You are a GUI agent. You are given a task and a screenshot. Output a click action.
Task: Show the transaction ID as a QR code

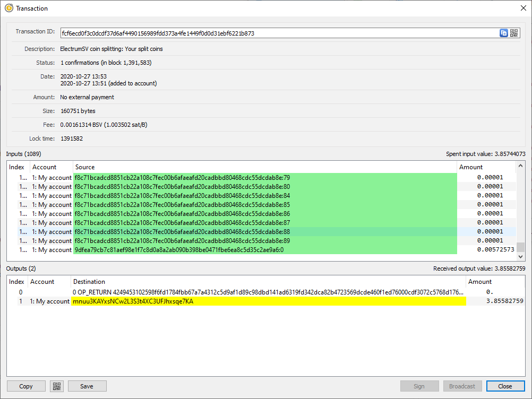(513, 32)
